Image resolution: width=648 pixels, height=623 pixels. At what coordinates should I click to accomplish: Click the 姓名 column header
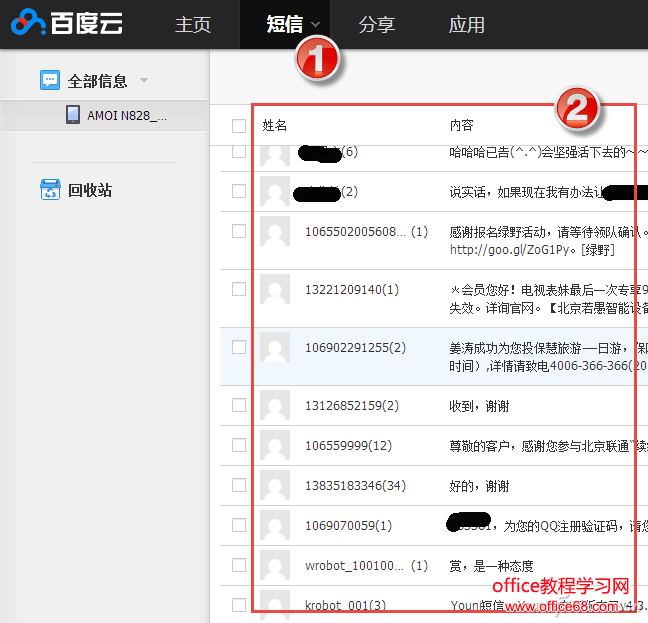274,125
